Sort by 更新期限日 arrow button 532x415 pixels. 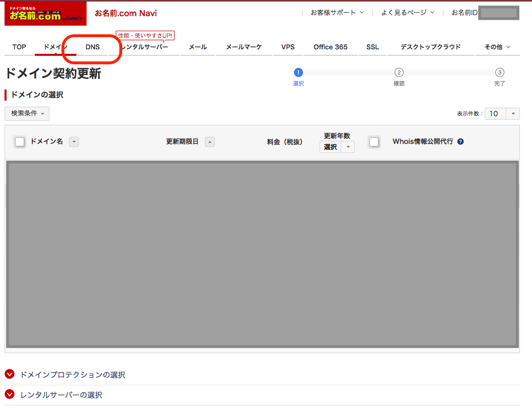[x=210, y=142]
